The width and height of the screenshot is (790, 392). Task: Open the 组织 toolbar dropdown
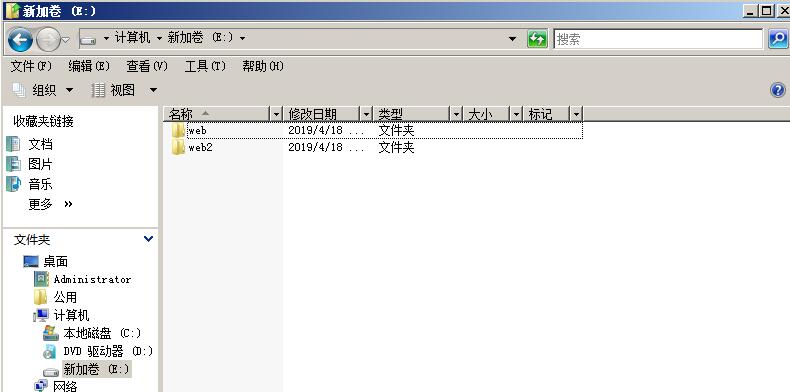point(43,90)
